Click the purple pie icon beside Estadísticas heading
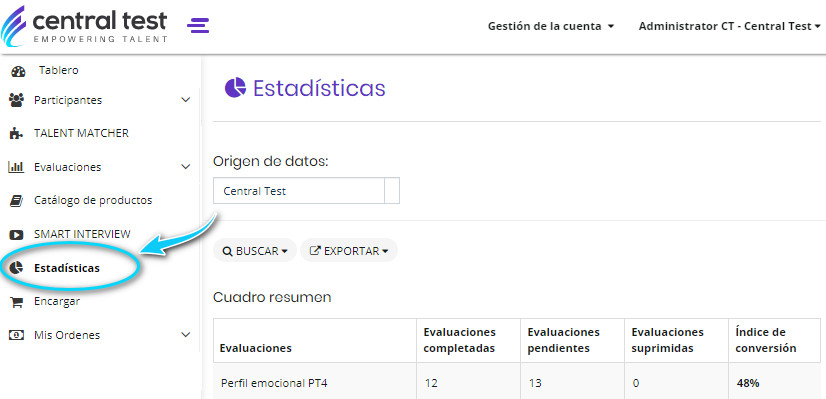826x399 pixels. coord(235,87)
